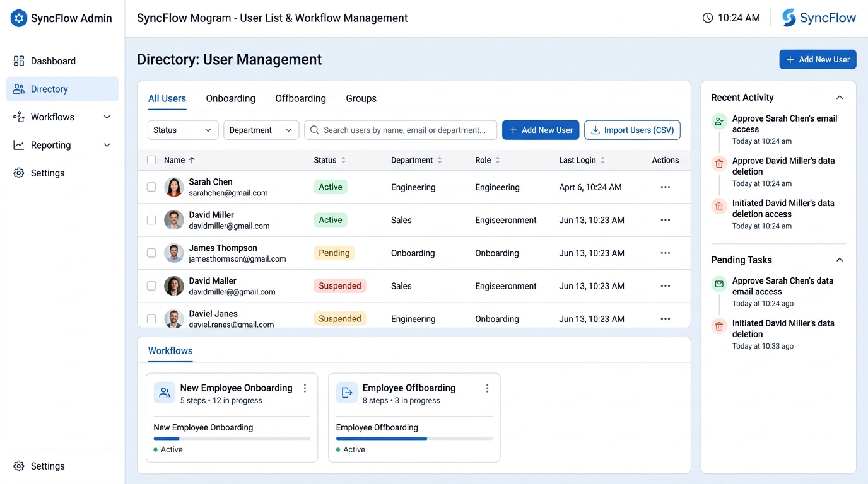Image resolution: width=868 pixels, height=484 pixels.
Task: Switch to the Onboarding tab
Action: pos(230,98)
